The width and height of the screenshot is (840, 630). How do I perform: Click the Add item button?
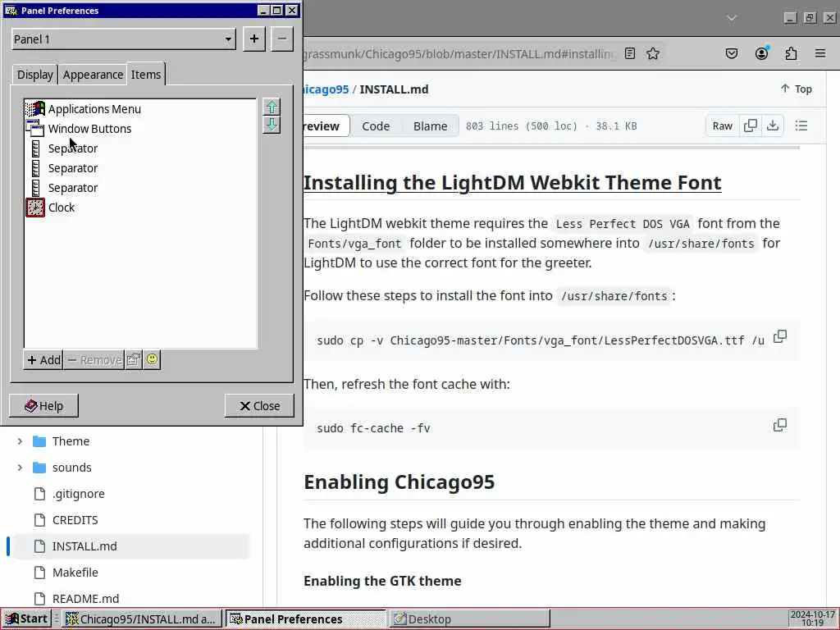coord(43,360)
